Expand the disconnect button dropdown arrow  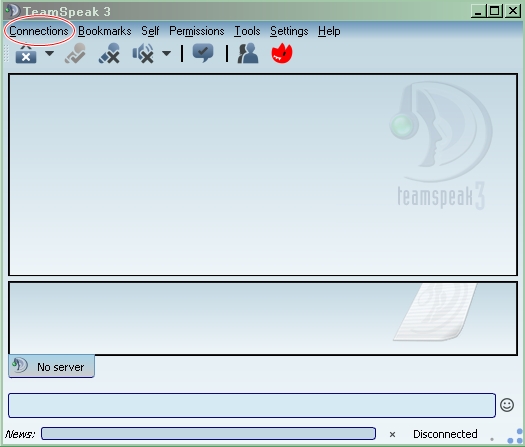click(50, 53)
